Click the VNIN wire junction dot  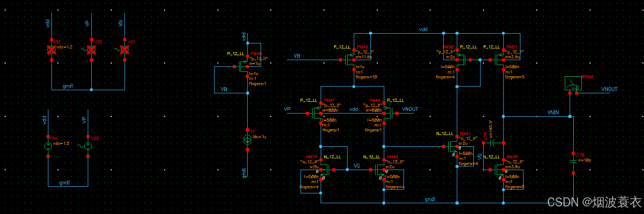570,117
